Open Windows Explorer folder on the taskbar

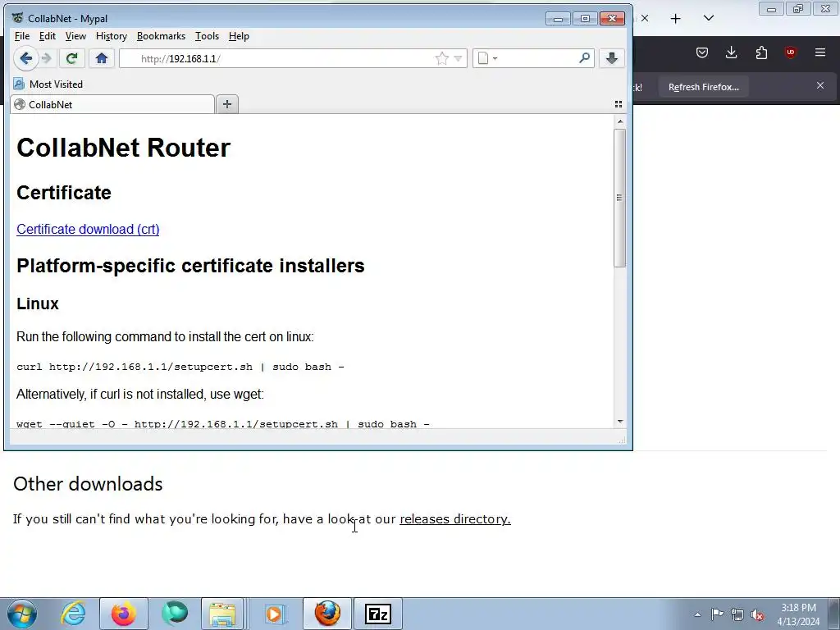tap(222, 614)
